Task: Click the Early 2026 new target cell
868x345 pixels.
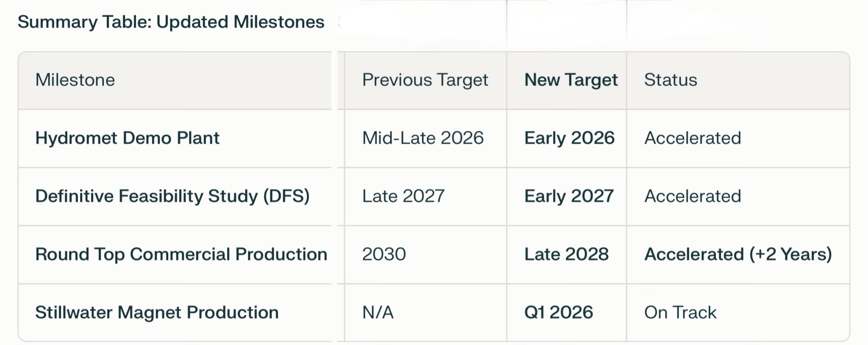Action: 569,138
